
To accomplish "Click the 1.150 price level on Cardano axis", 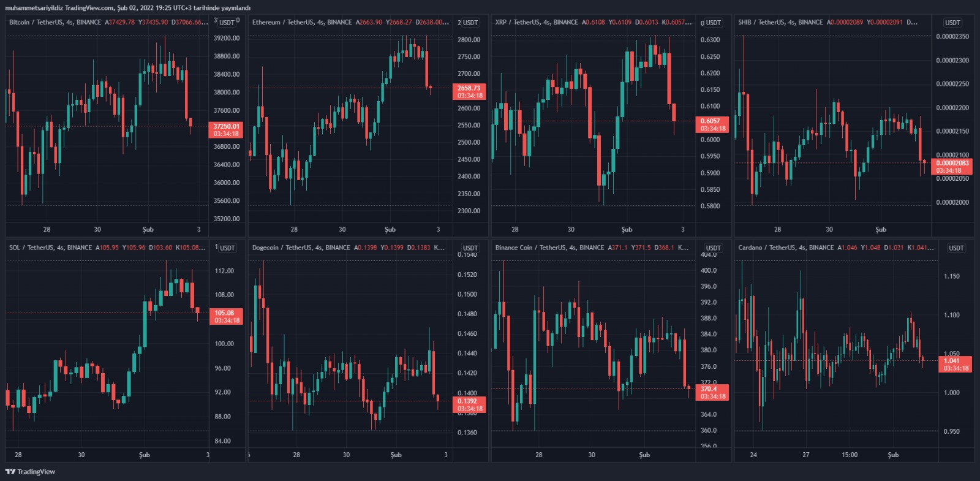I will (x=952, y=276).
